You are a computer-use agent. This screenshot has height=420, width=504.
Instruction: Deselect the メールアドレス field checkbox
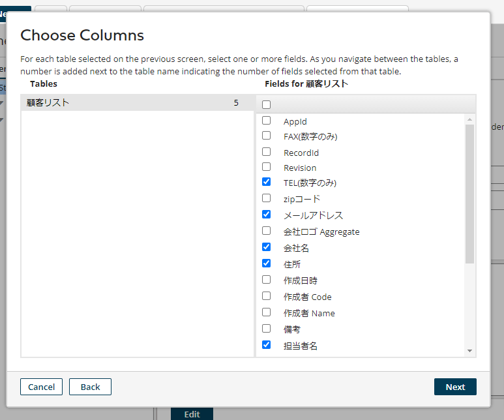[266, 214]
